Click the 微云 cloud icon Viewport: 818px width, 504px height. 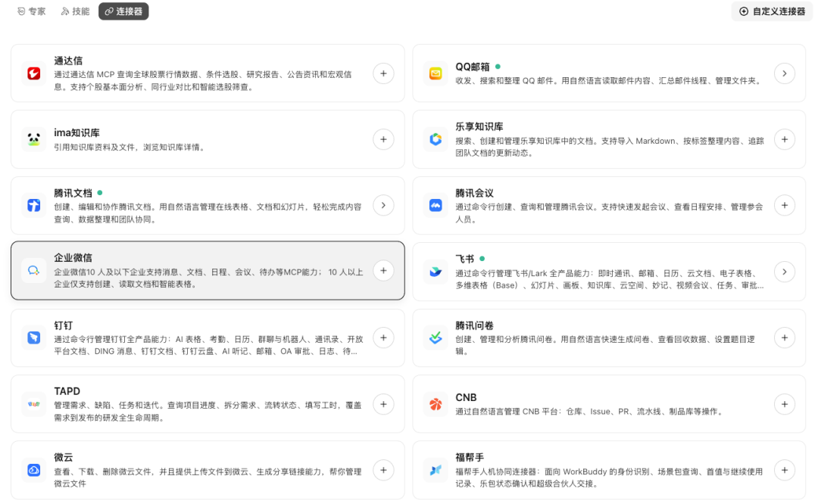(34, 470)
